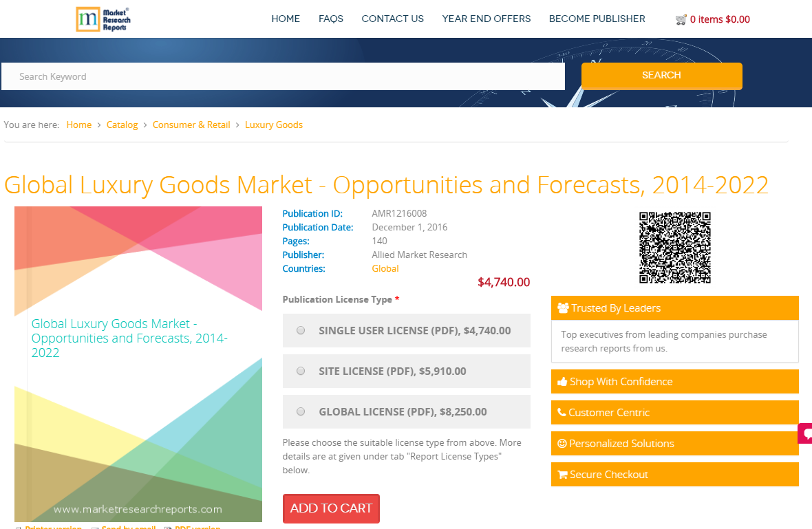The height and width of the screenshot is (529, 812).
Task: Click the ADD TO CART button
Action: click(331, 508)
